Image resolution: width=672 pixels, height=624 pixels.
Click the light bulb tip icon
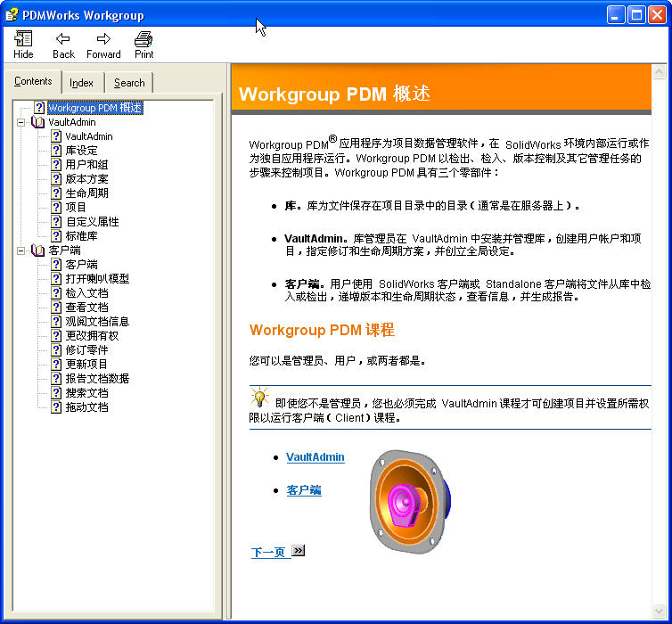click(258, 398)
